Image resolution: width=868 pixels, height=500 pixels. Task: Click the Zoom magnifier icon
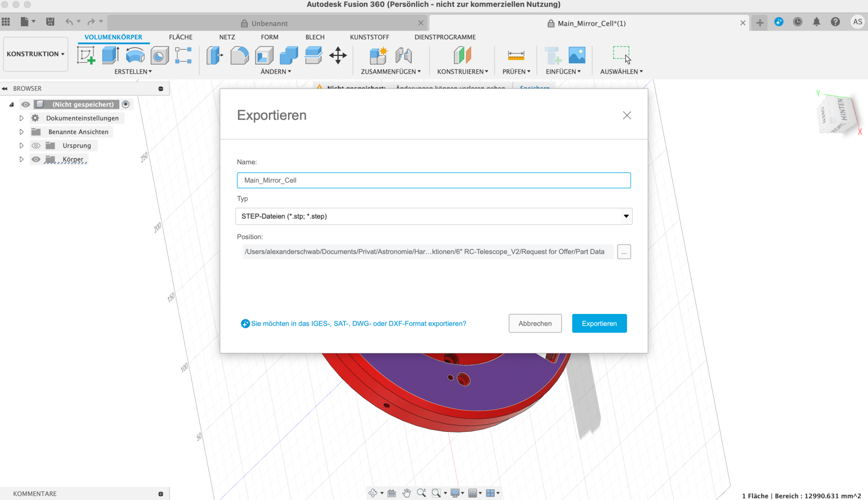click(421, 493)
